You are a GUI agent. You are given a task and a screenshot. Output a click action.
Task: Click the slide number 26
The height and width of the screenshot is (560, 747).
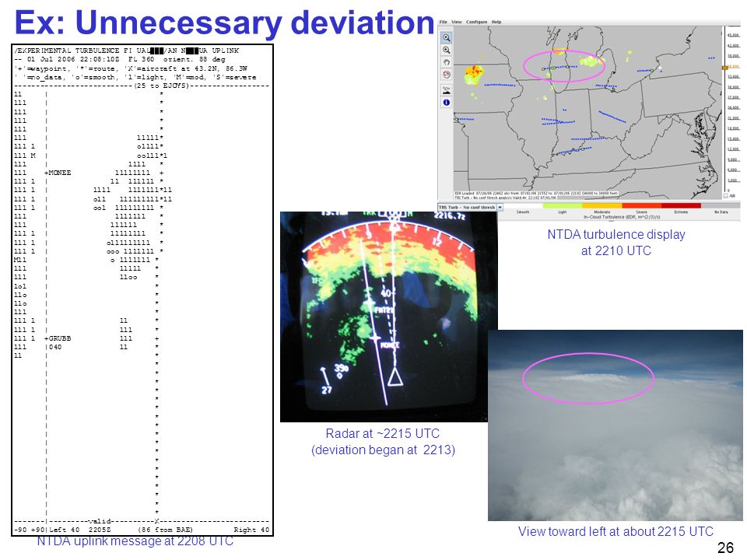coord(725,548)
